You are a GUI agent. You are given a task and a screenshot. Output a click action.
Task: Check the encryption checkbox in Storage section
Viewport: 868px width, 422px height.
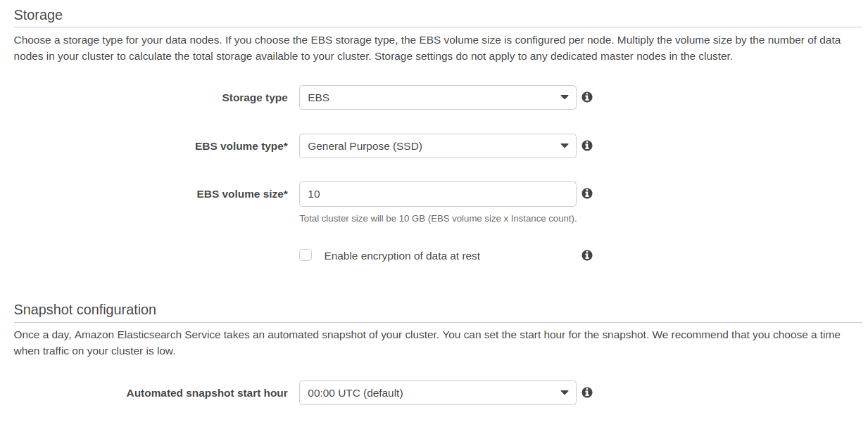point(306,255)
